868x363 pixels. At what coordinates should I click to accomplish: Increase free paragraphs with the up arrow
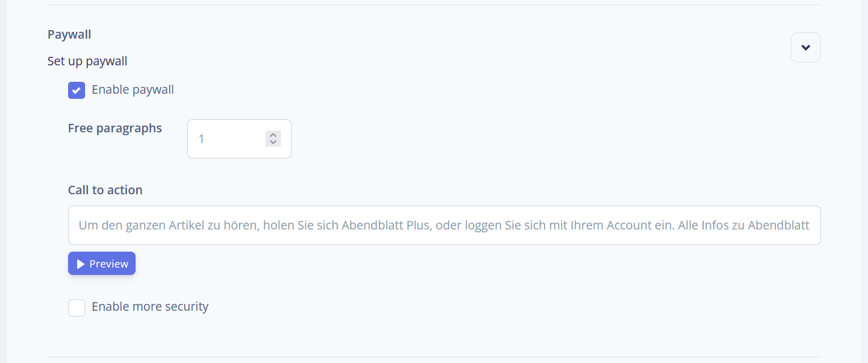(273, 135)
